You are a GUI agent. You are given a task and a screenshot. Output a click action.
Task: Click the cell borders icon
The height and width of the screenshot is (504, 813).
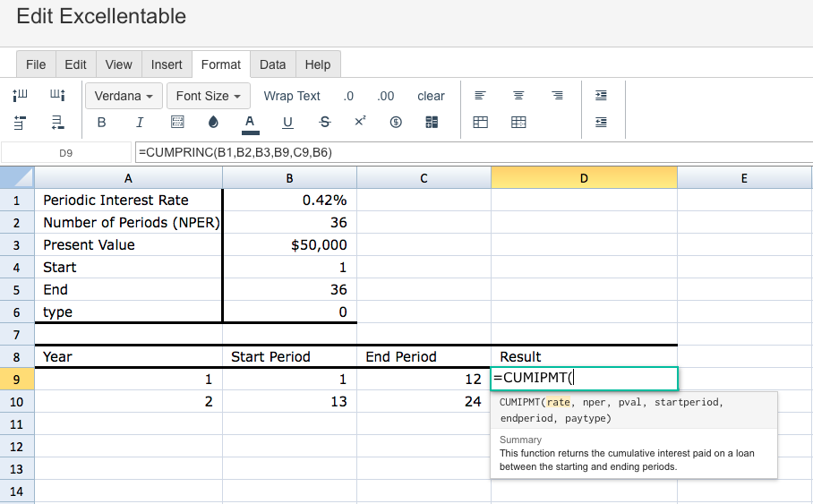(x=177, y=123)
